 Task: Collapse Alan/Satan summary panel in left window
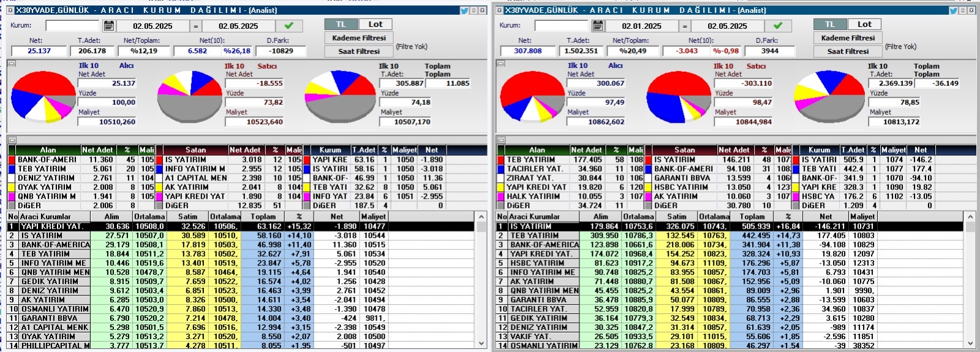point(11,140)
